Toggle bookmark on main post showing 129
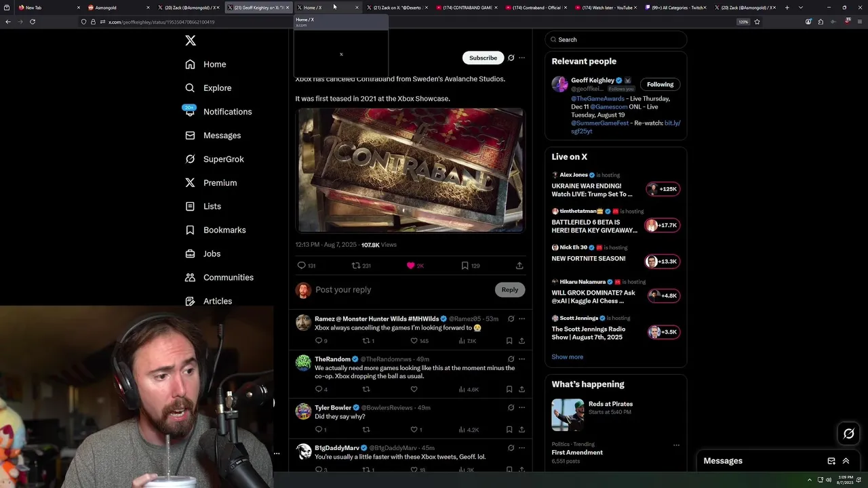 [465, 266]
